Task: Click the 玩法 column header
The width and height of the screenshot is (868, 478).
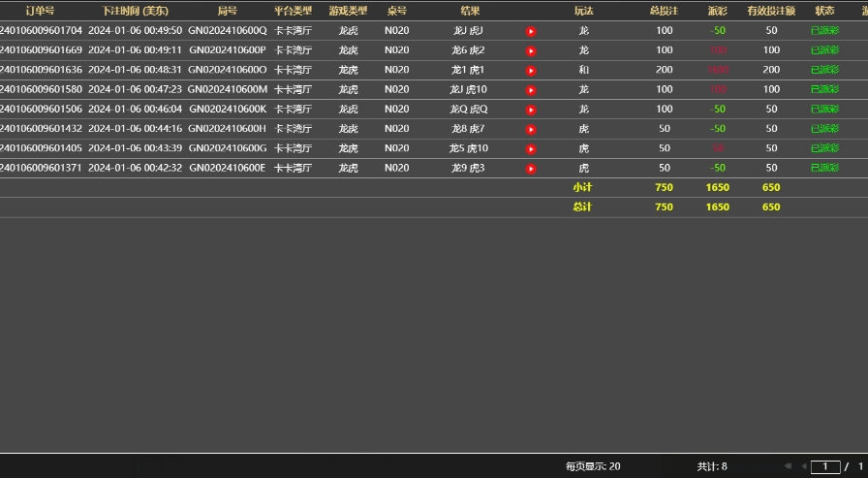Action: tap(583, 11)
